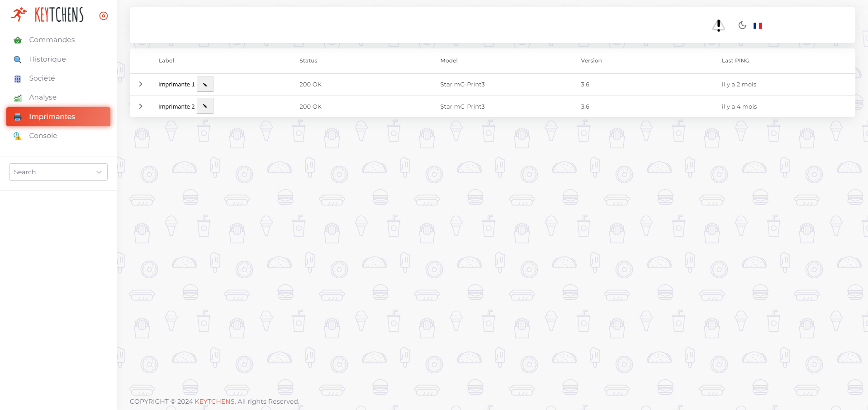868x410 pixels.
Task: Switch language using the French flag
Action: point(758,26)
